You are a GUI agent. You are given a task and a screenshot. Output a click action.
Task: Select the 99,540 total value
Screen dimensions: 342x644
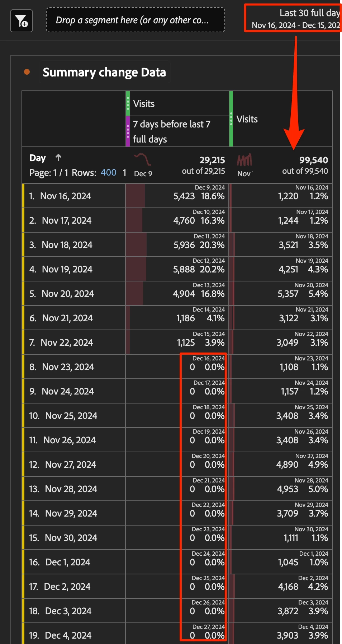pyautogui.click(x=314, y=160)
